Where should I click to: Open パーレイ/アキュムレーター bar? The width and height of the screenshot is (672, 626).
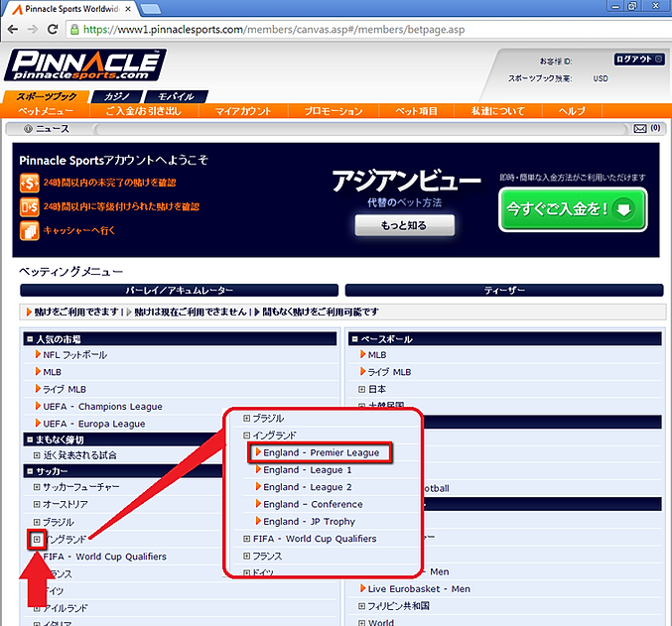[179, 290]
